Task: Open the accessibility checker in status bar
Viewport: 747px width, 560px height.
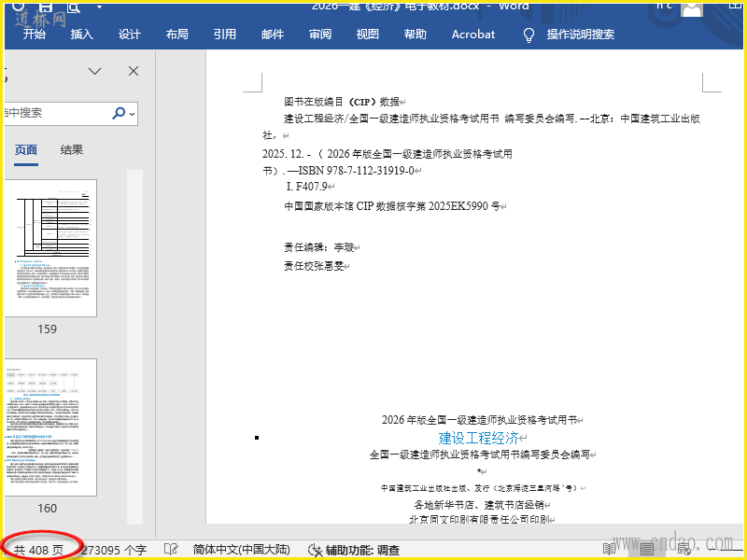Action: tap(353, 550)
